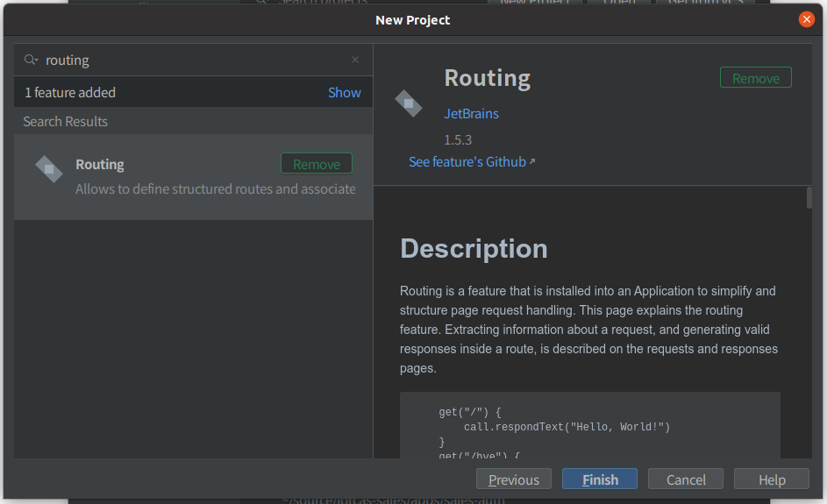
Task: Cancel the New Project wizard
Action: [x=686, y=479]
